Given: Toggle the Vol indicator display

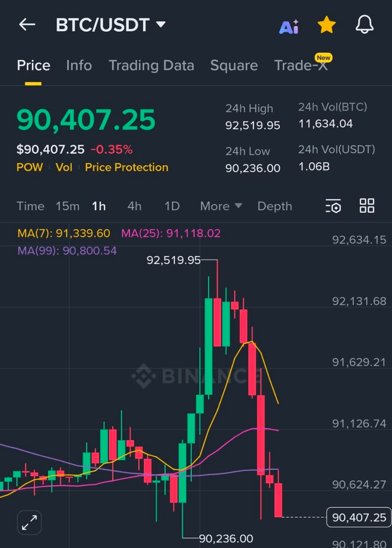Looking at the screenshot, I should click(x=64, y=167).
